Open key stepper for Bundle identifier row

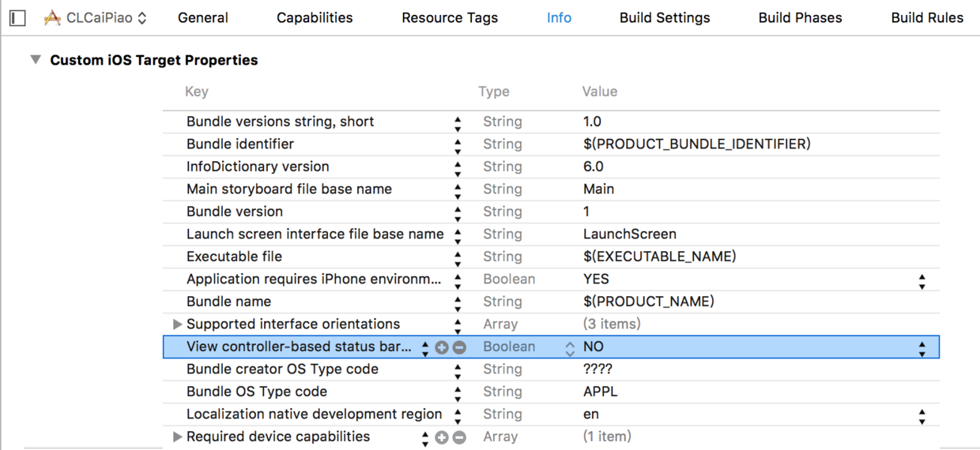pyautogui.click(x=458, y=145)
